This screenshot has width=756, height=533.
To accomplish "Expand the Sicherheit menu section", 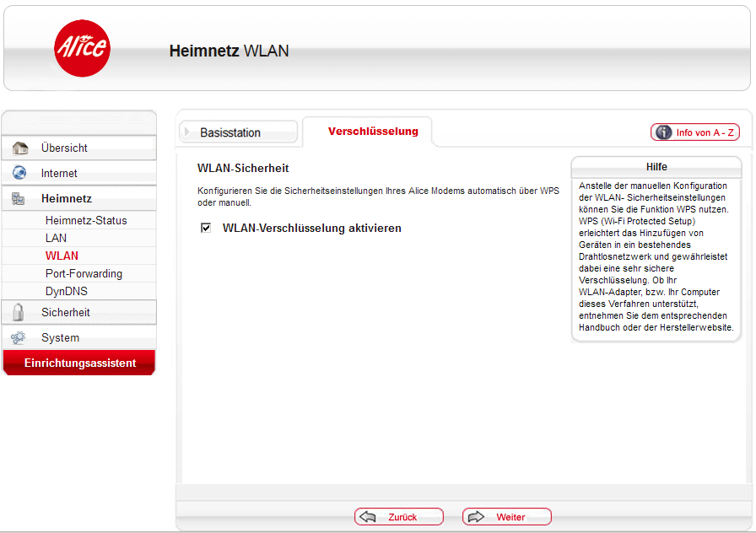I will (66, 313).
